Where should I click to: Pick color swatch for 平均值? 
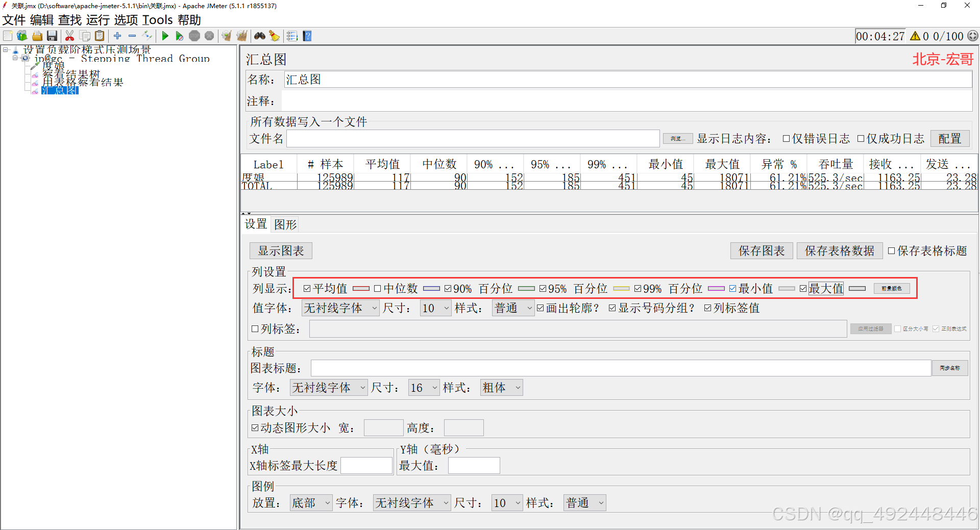tap(361, 289)
